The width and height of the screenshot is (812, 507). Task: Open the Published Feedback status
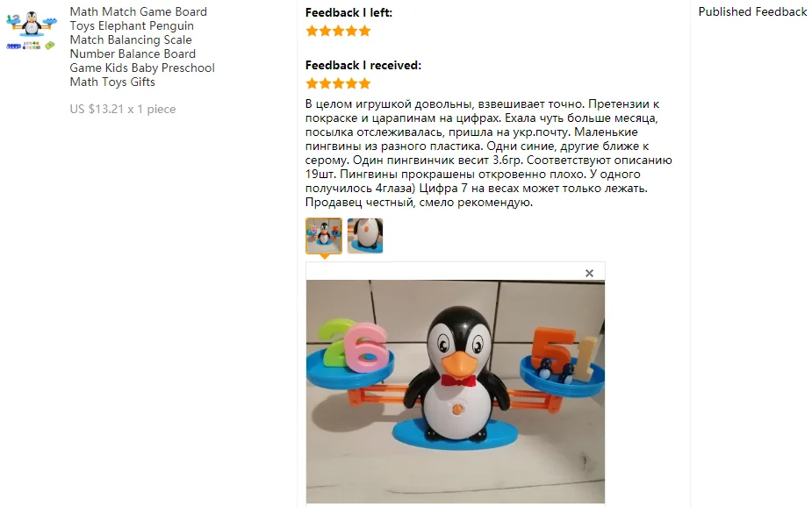[752, 12]
